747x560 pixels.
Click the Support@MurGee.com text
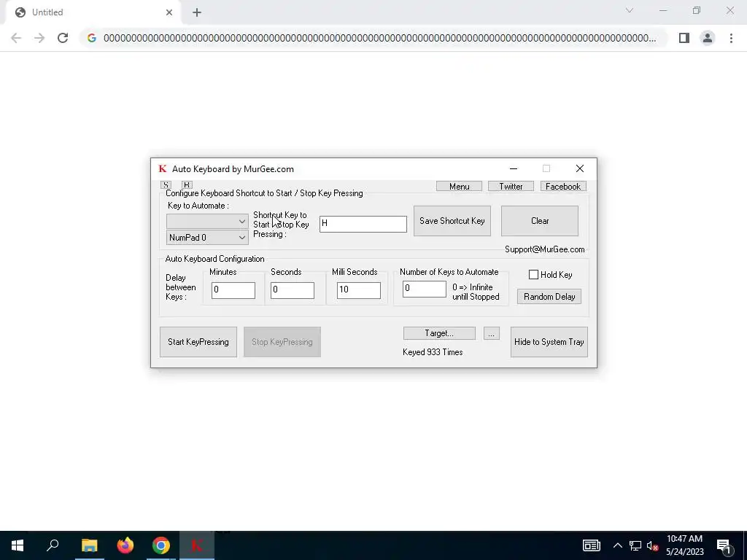[544, 249]
